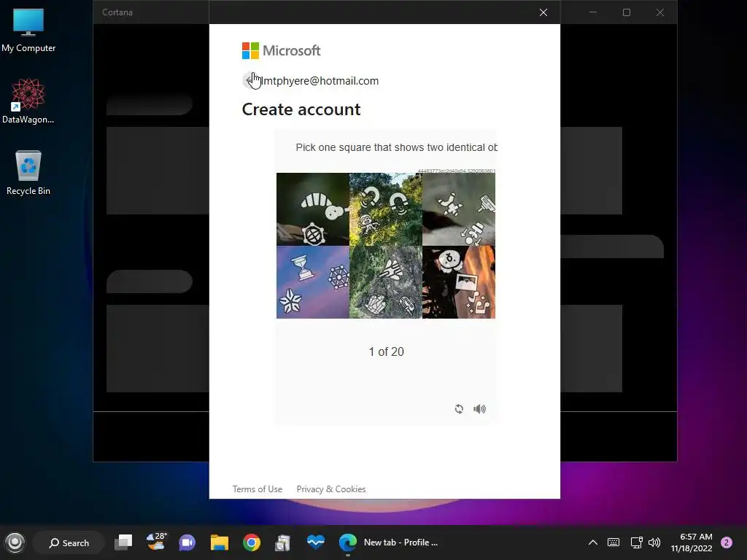Open File Explorer from the taskbar

click(220, 542)
